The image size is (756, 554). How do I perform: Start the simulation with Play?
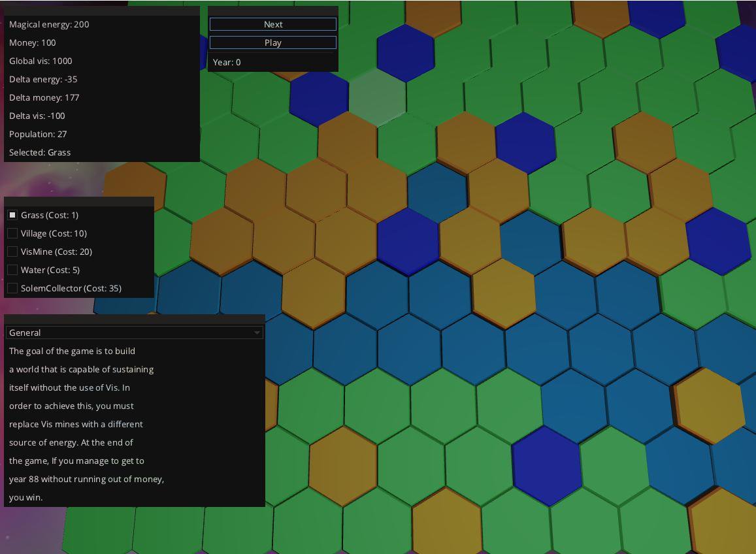(x=273, y=42)
